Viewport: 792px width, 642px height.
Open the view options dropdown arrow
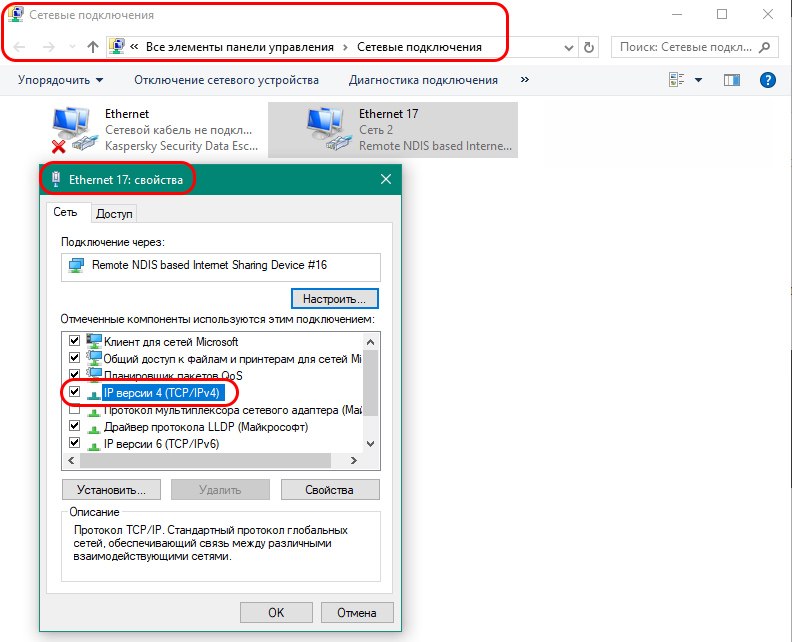[x=698, y=80]
